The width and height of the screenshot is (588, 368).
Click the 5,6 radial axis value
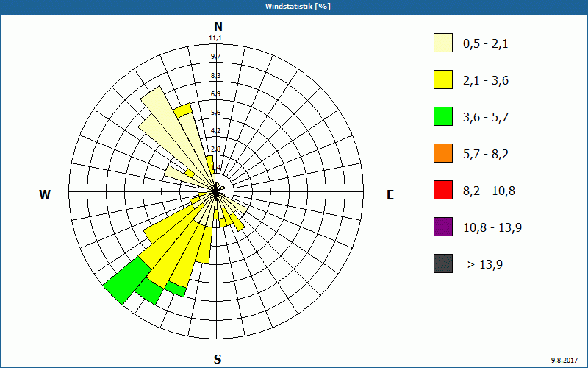(x=215, y=113)
